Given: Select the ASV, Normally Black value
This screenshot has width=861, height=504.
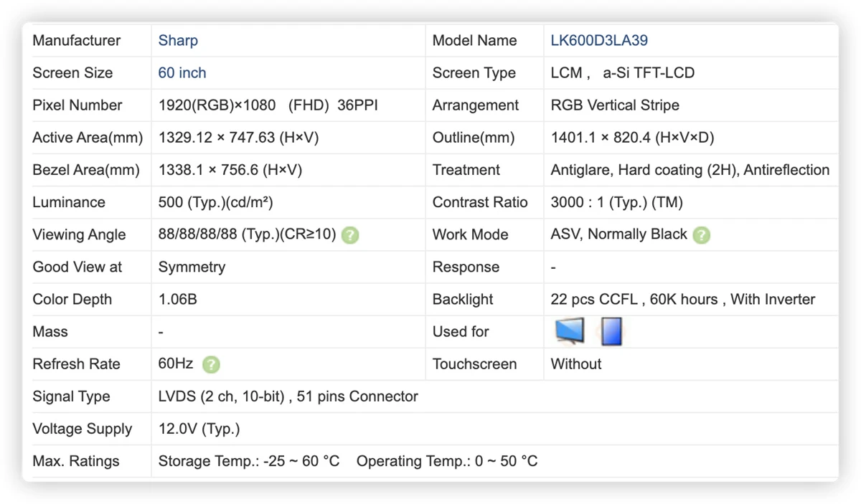Looking at the screenshot, I should [619, 234].
